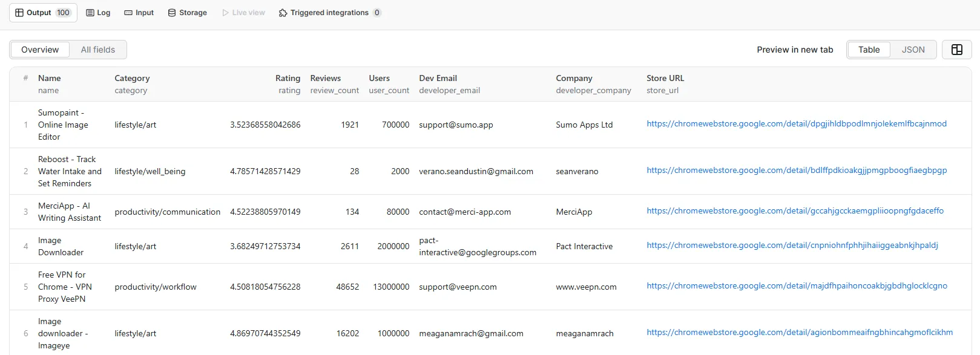Open Triggered integrations tab
The image size is (980, 355).
click(x=330, y=13)
